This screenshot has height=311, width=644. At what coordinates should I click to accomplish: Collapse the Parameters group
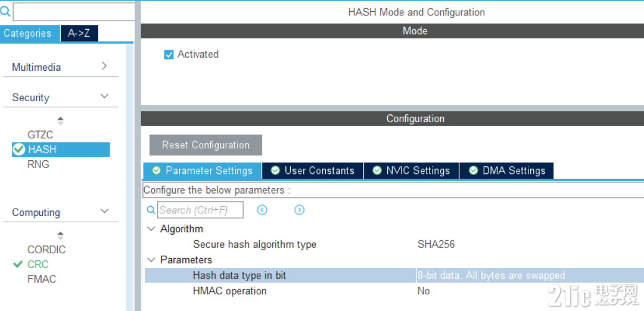tap(152, 259)
